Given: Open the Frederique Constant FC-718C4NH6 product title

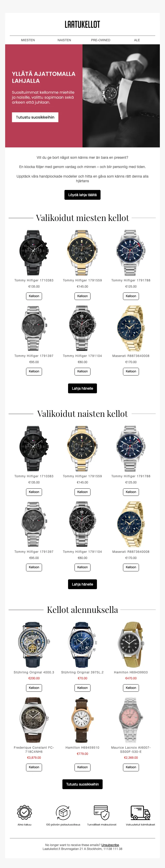Looking at the screenshot, I should coord(34,749).
